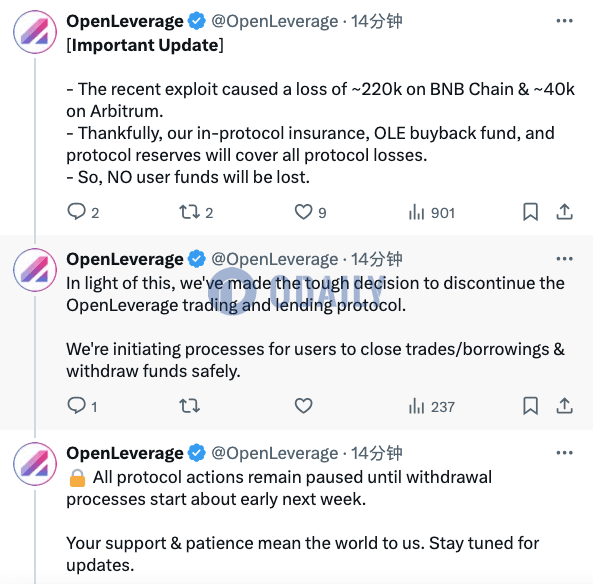Bookmark the discontinue protocol tweet
This screenshot has width=593, height=584.
pos(530,406)
